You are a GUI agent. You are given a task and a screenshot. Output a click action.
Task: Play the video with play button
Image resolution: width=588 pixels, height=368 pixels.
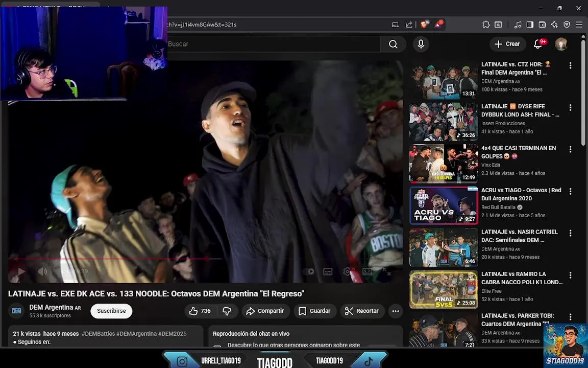tap(21, 271)
